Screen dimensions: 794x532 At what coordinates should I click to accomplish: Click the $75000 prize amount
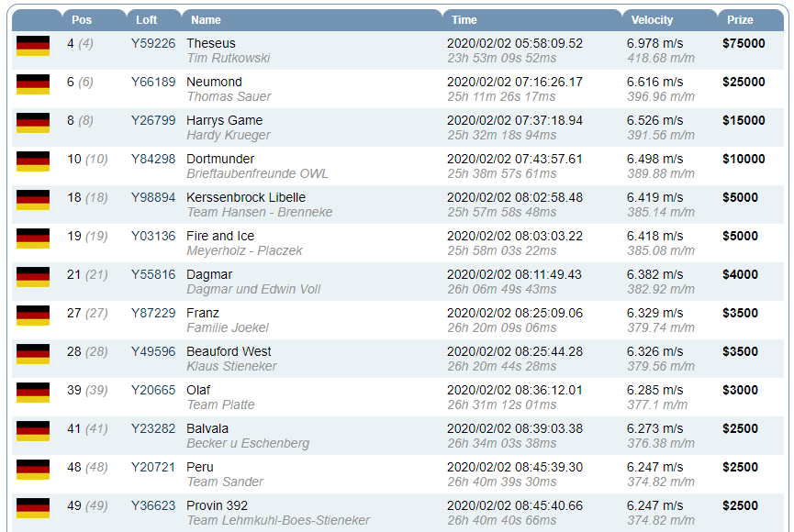click(744, 43)
